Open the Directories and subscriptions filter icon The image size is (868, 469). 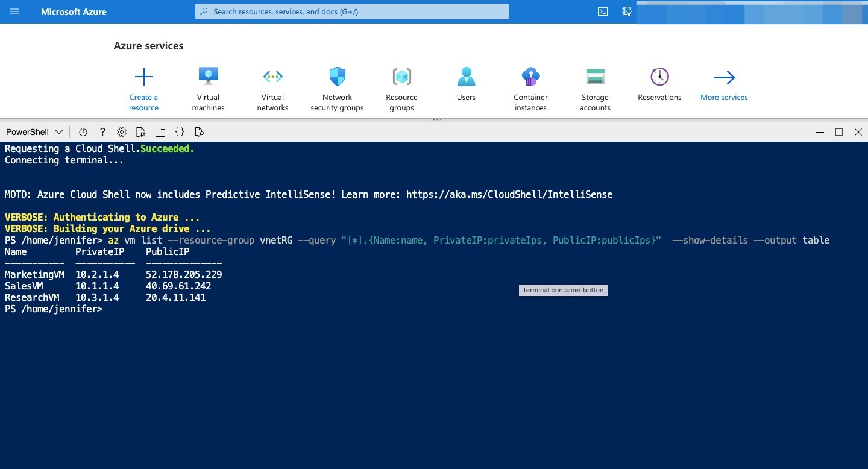pos(627,11)
